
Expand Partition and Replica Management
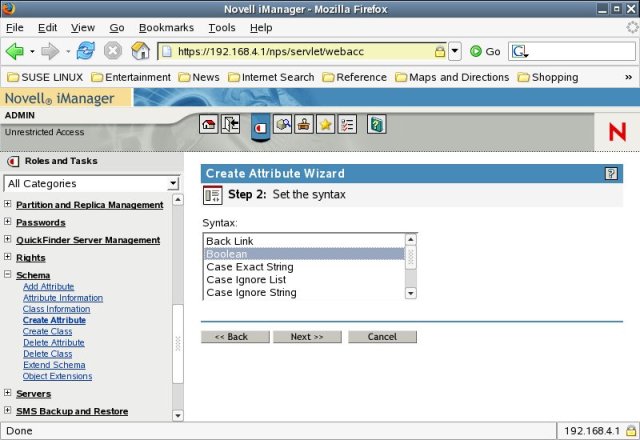pos(7,204)
